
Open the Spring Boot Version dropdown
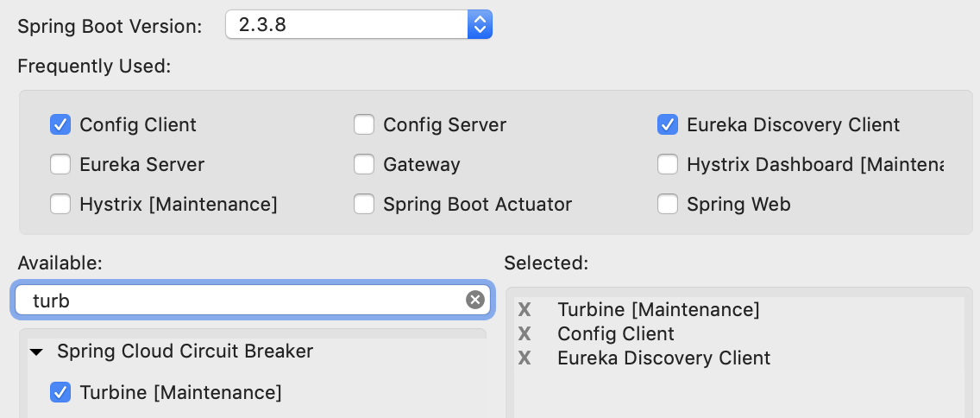(x=359, y=24)
